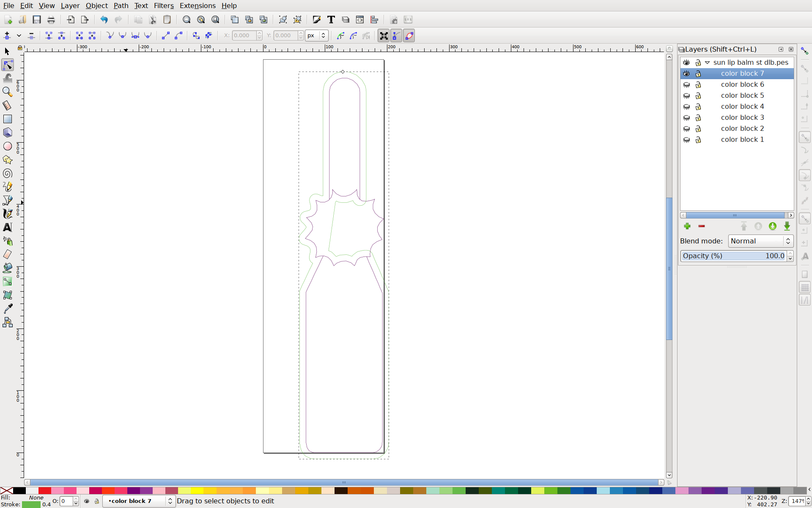Open insert node dropdown arrow
This screenshot has width=812, height=508.
coord(19,36)
